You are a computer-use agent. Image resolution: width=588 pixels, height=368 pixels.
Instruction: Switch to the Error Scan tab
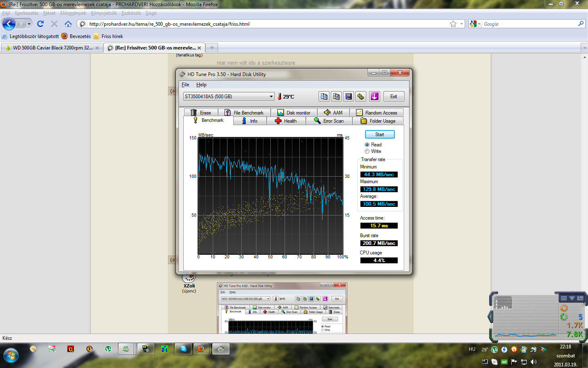click(329, 121)
